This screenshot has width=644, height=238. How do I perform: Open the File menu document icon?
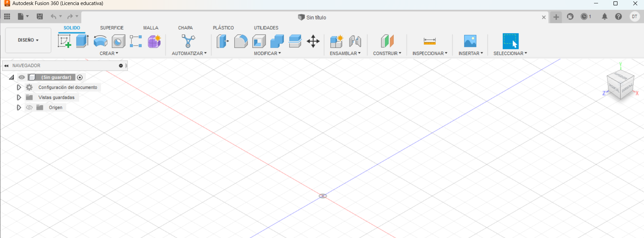click(x=21, y=16)
